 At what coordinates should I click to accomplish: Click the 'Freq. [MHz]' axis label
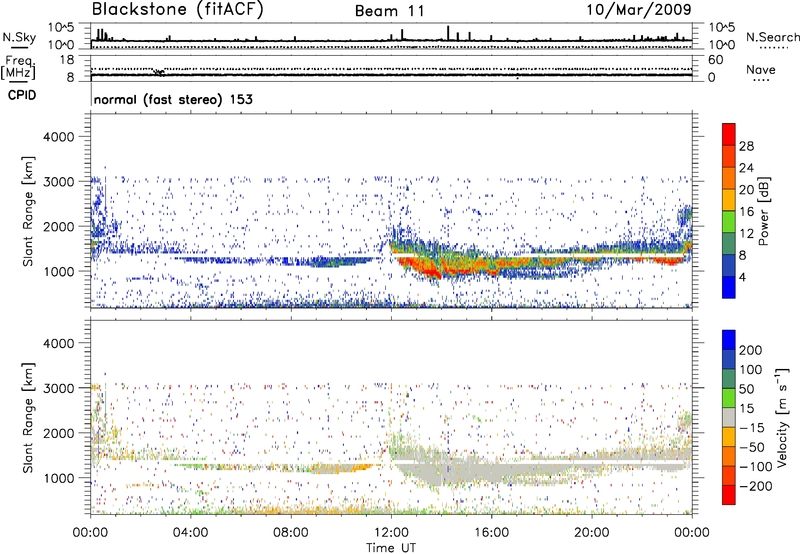[18, 68]
